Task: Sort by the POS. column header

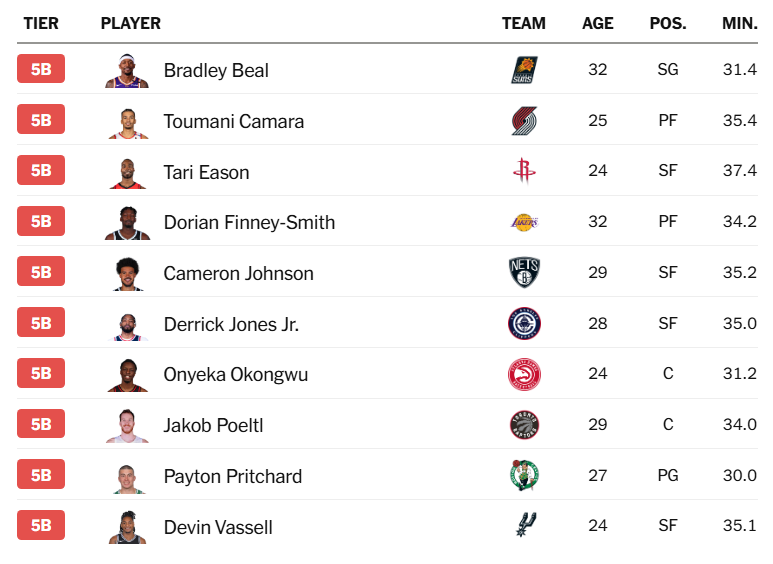Action: pos(668,23)
